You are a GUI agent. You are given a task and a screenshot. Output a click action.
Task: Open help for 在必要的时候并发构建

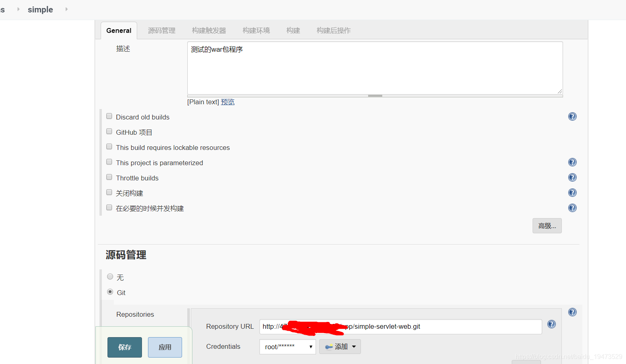click(x=572, y=208)
